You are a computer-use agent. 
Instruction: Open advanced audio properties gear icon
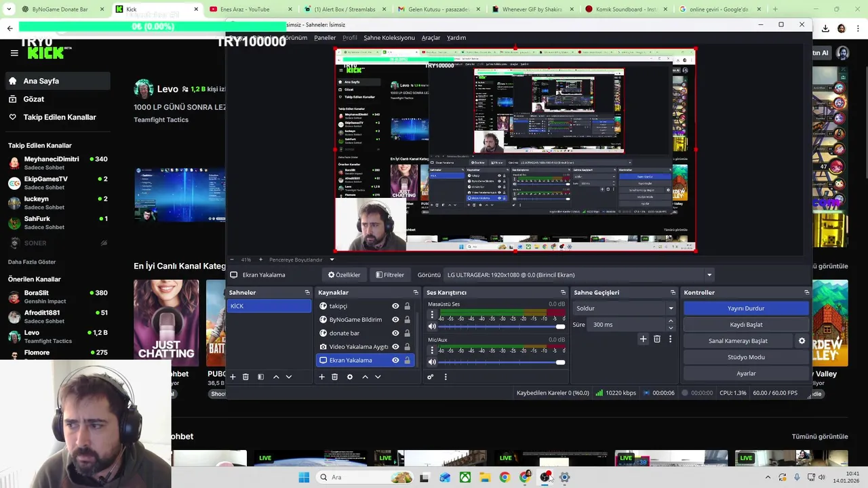pyautogui.click(x=430, y=377)
